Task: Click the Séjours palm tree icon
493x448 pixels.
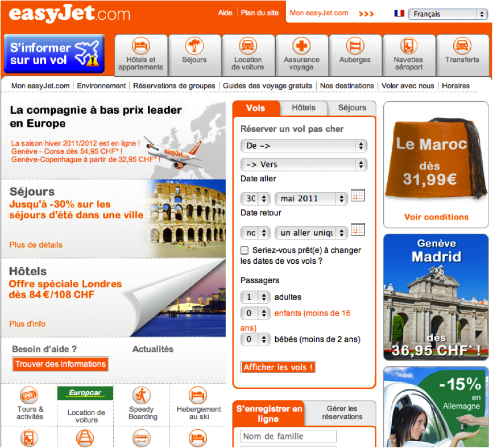Action: coord(194,46)
